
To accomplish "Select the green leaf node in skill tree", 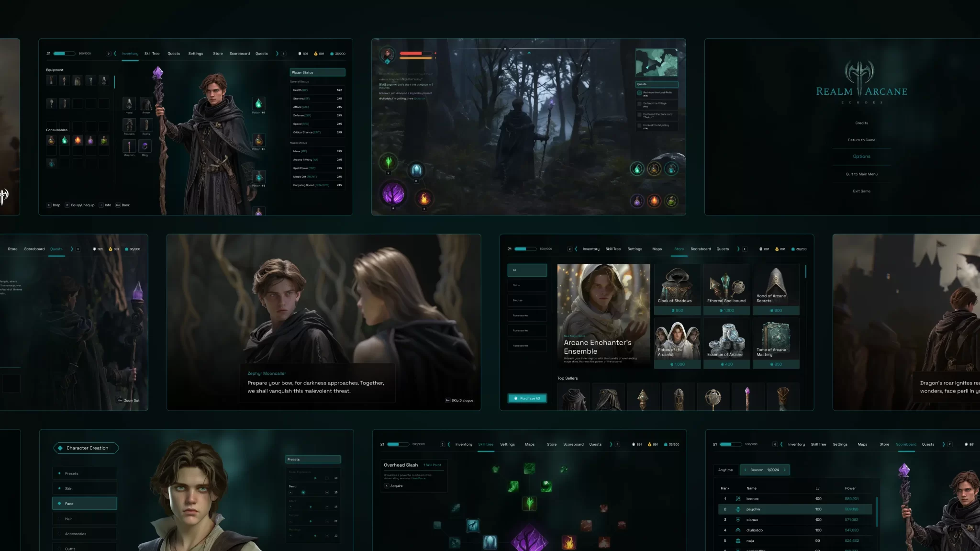I will [x=529, y=503].
